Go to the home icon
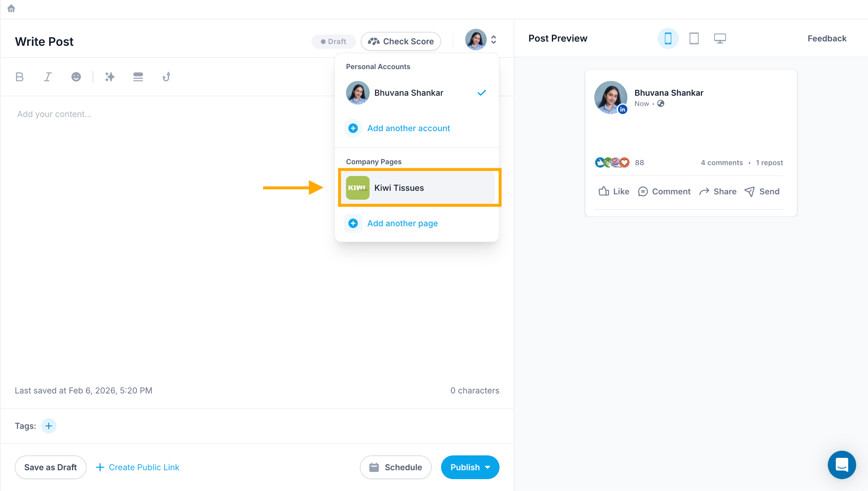Image resolution: width=868 pixels, height=491 pixels. coord(11,8)
